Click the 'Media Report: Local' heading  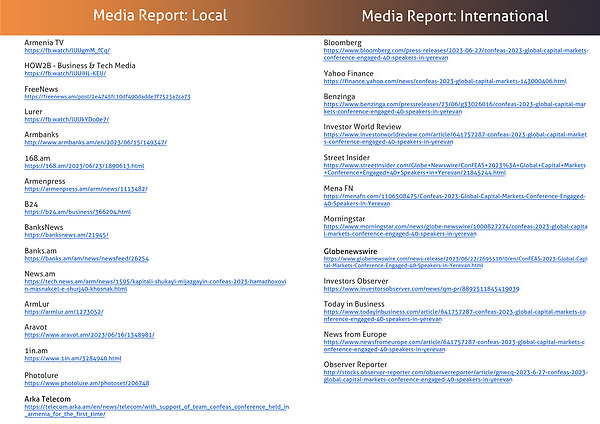pos(160,15)
